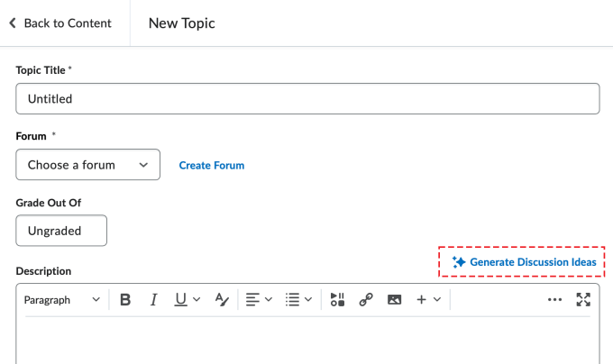Click Generate Discussion Ideas
This screenshot has height=364, width=613.
click(x=524, y=262)
